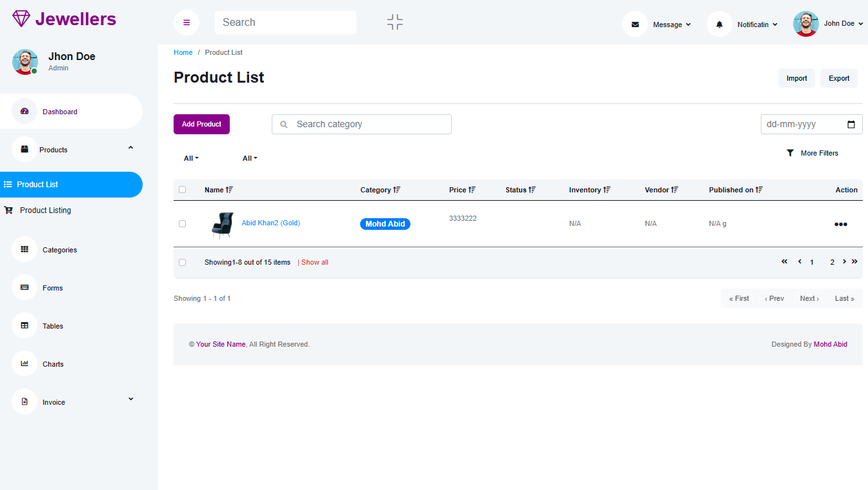Click the hamburger menu toggle icon
This screenshot has width=868, height=490.
pyautogui.click(x=187, y=23)
